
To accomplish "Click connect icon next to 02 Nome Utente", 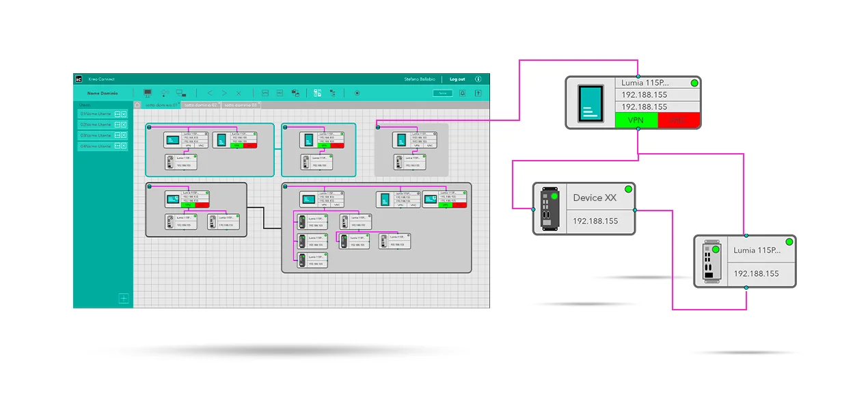I will point(117,124).
